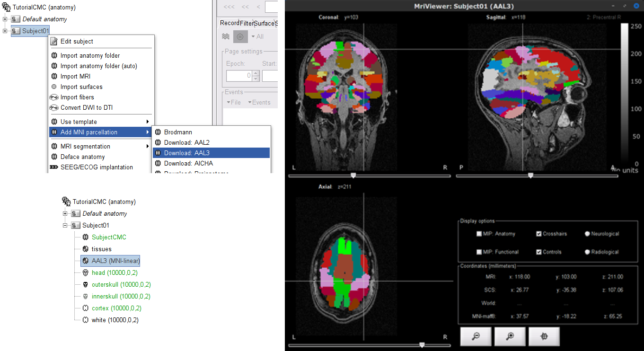Click the head surface icon beside head (10000,0,2)

(85, 272)
